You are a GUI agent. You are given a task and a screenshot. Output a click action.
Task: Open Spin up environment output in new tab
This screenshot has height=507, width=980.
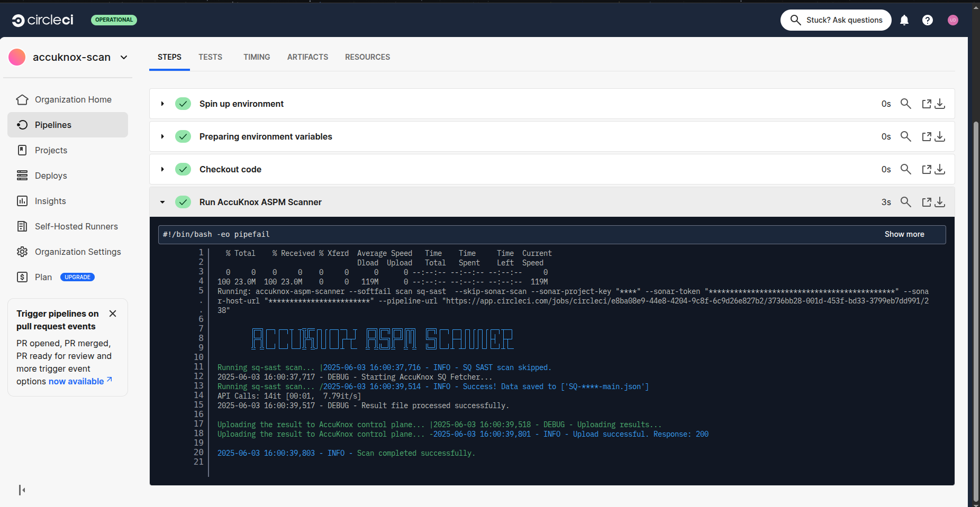tap(927, 104)
